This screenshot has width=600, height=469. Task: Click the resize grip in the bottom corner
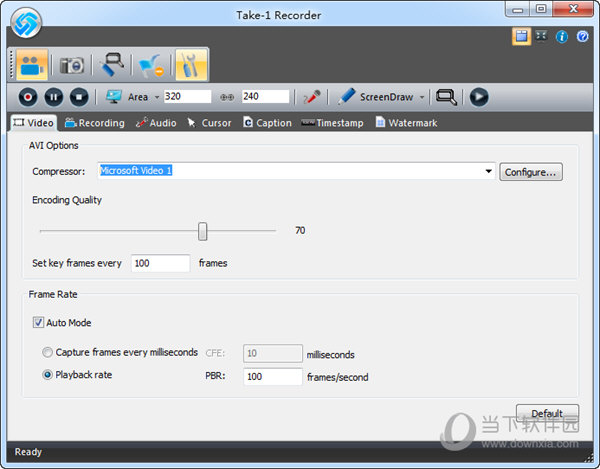(589, 457)
